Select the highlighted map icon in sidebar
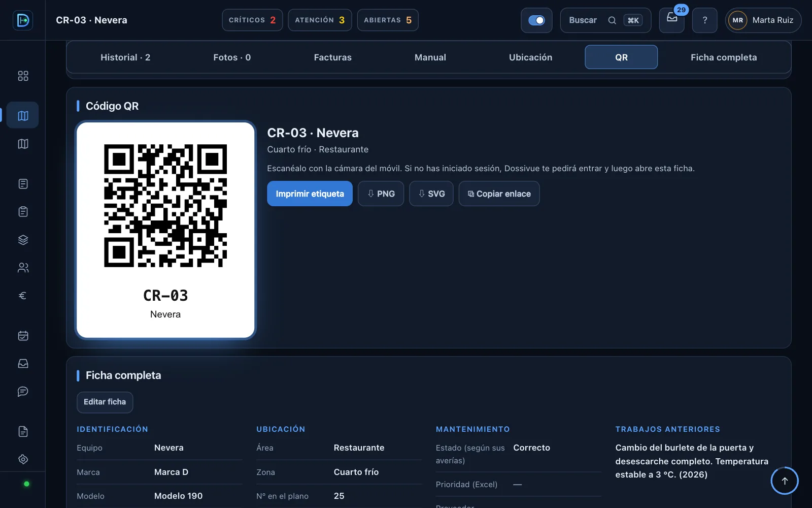The height and width of the screenshot is (508, 812). 23,115
